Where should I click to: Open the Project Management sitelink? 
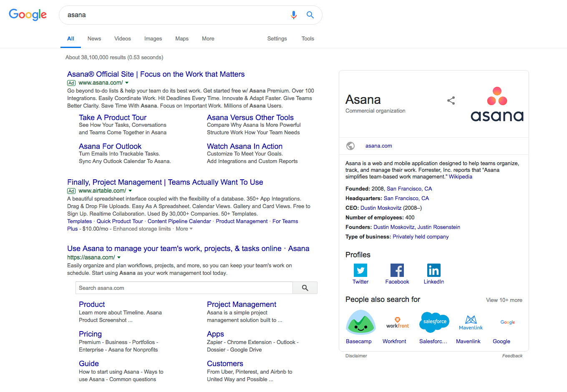click(x=242, y=304)
